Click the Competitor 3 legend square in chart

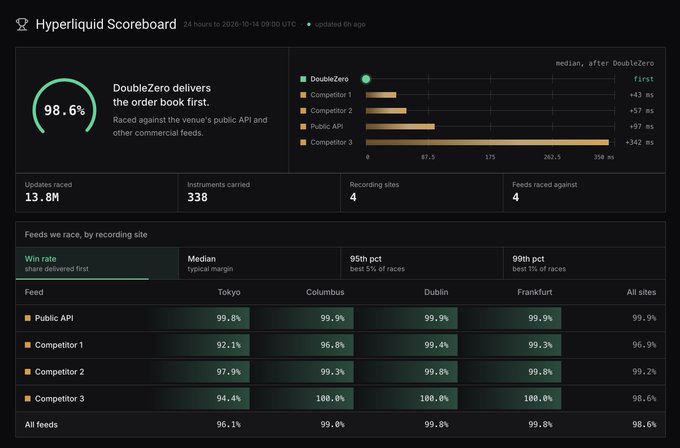[303, 142]
